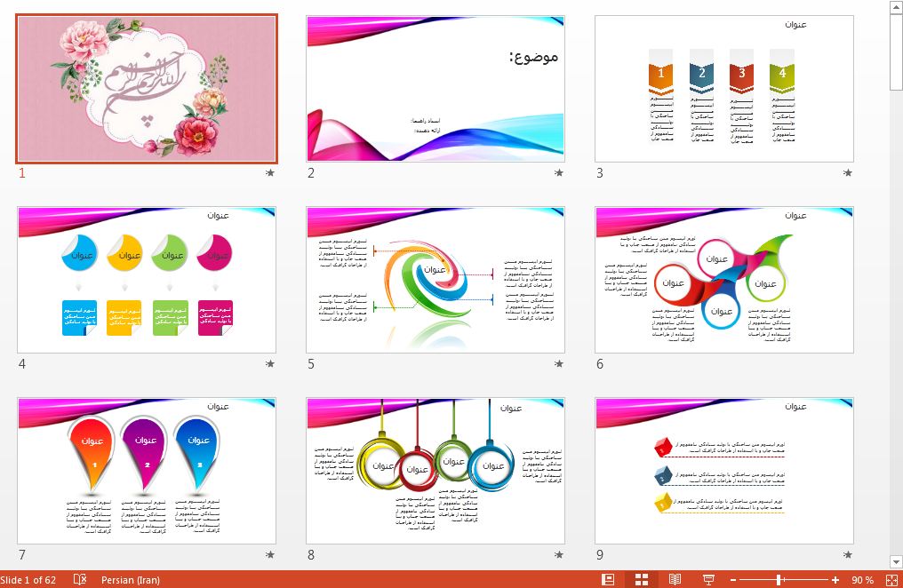Click the Persian (Iran) language indicator

[131, 580]
